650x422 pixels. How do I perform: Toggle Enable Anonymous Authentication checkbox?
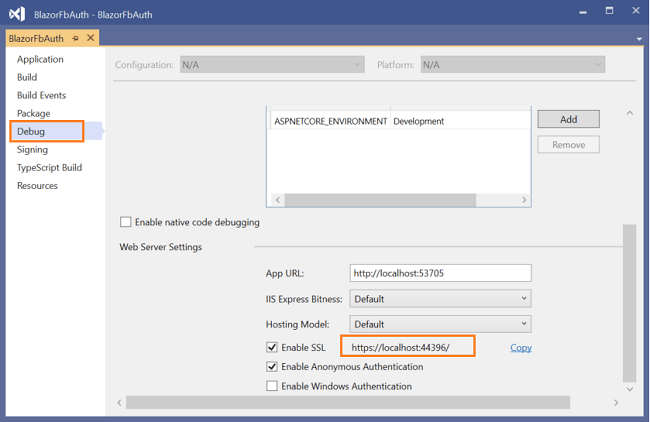[x=272, y=366]
